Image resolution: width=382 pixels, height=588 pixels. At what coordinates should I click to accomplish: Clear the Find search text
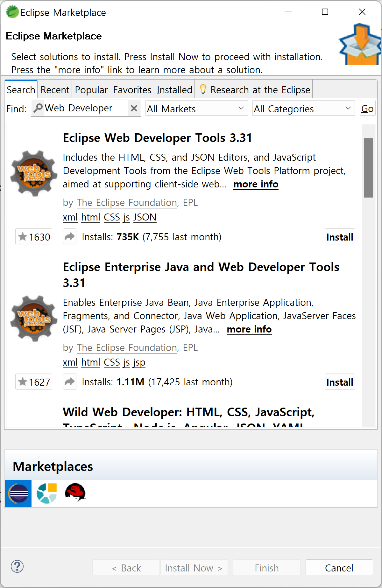(x=134, y=108)
